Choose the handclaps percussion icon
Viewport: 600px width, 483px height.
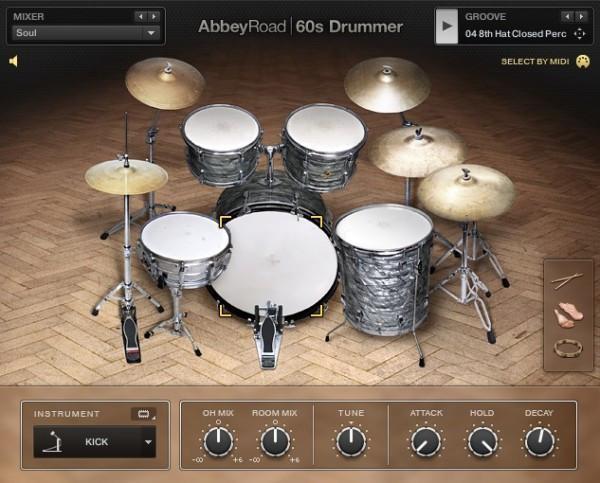[569, 315]
